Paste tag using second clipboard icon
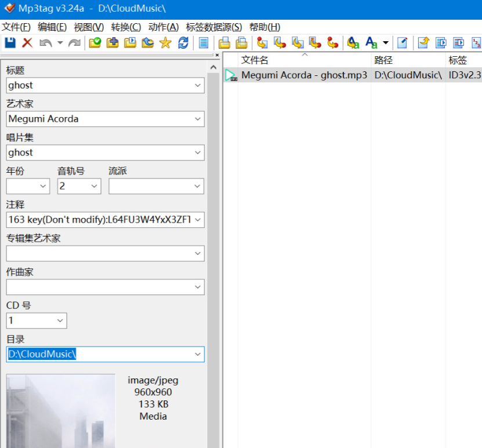This screenshot has width=482, height=448. (x=242, y=43)
